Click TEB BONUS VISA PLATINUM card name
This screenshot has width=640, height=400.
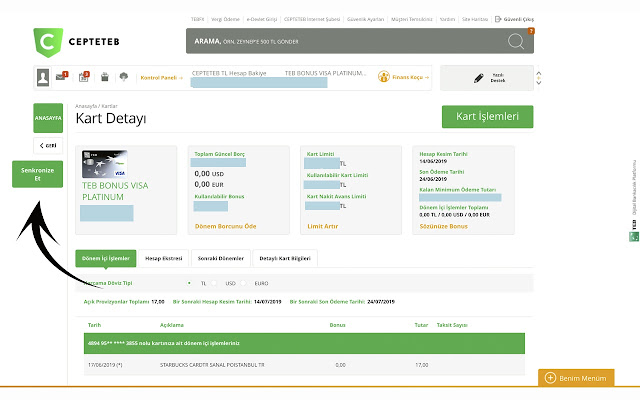115,191
